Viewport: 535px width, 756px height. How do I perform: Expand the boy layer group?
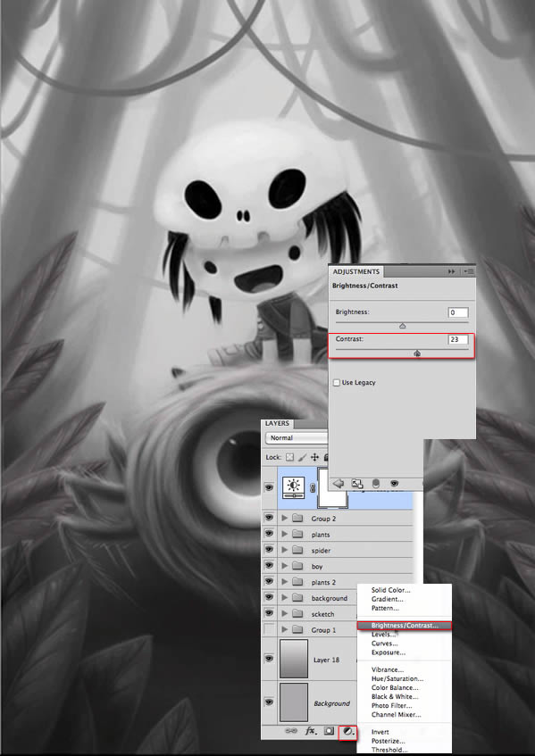(285, 566)
